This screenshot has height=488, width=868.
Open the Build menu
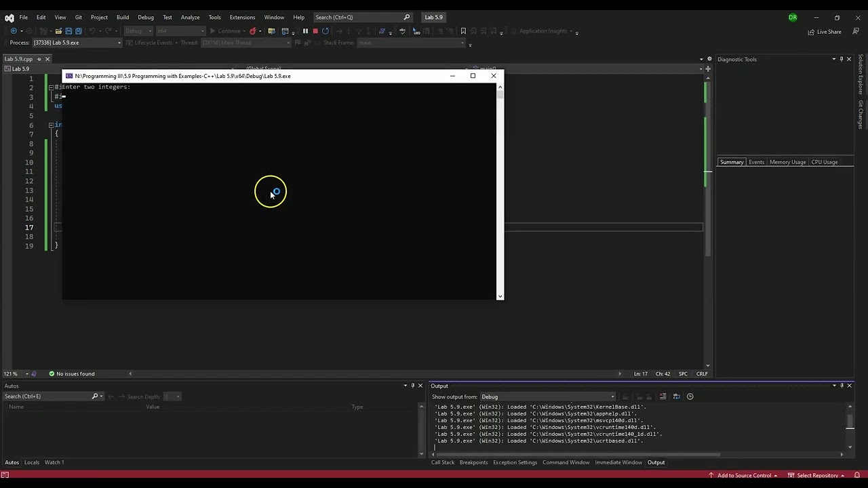(123, 18)
